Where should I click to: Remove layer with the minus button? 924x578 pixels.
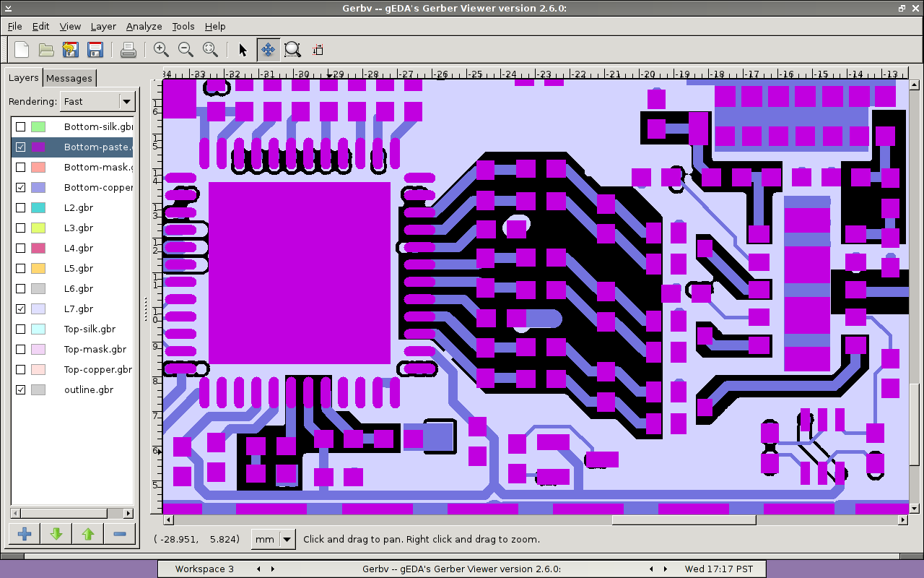coord(120,534)
